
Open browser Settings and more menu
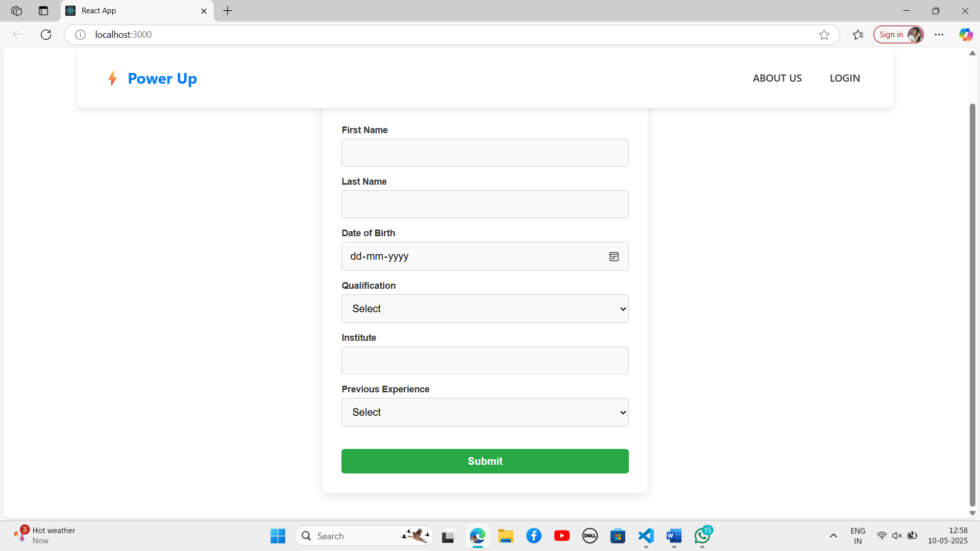point(939,35)
